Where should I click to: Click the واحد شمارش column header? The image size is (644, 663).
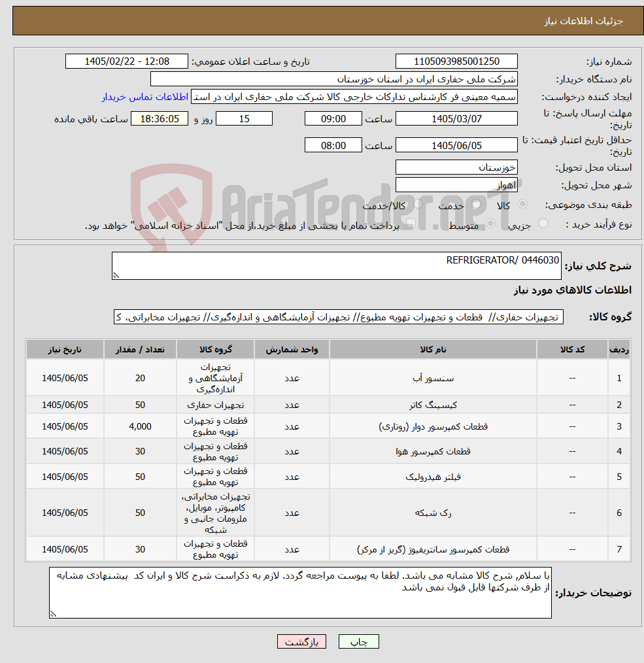[x=292, y=349]
